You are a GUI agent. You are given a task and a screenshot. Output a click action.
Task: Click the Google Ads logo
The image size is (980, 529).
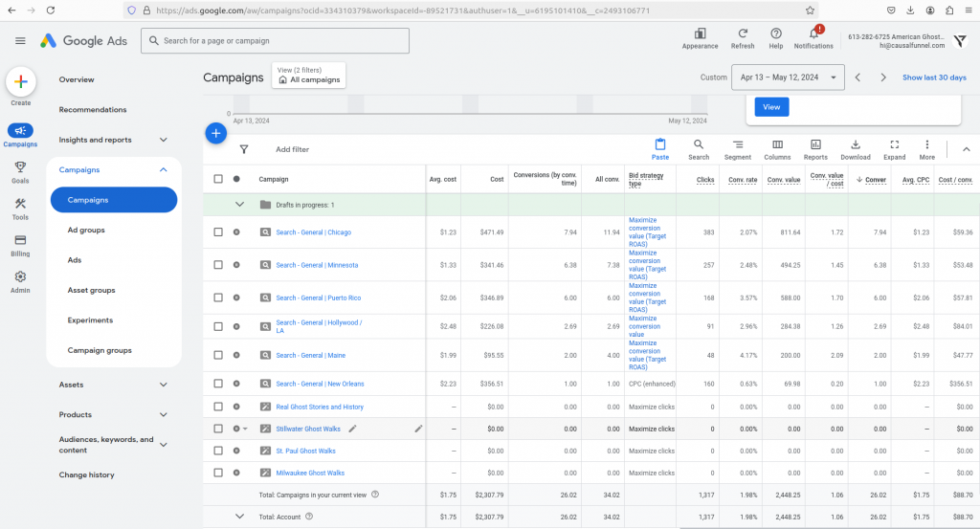(x=84, y=40)
